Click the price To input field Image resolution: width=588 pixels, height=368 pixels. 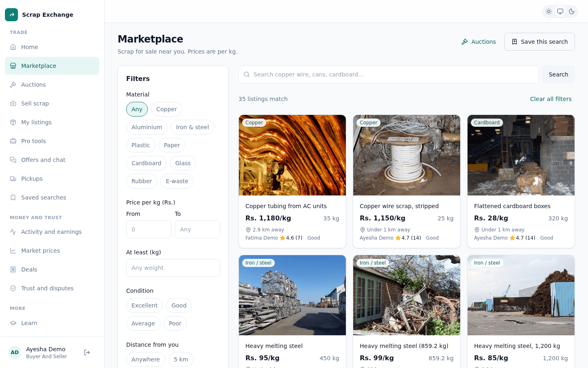tap(197, 229)
